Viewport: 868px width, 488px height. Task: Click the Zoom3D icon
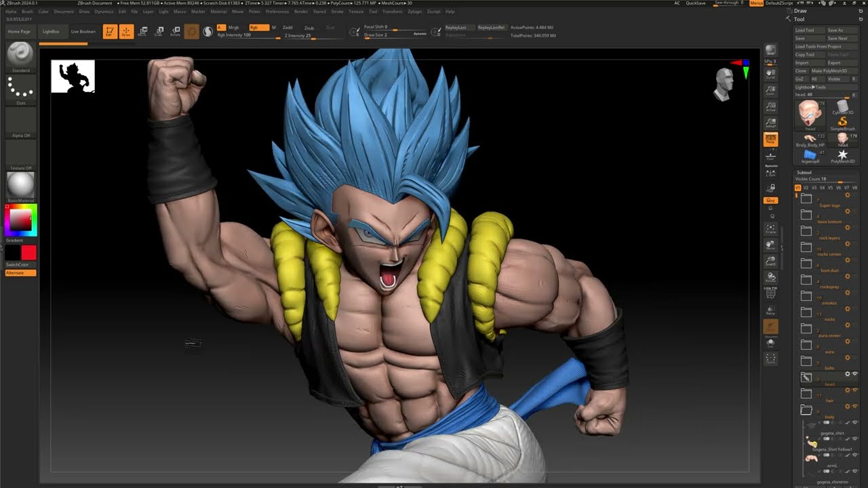pyautogui.click(x=770, y=261)
